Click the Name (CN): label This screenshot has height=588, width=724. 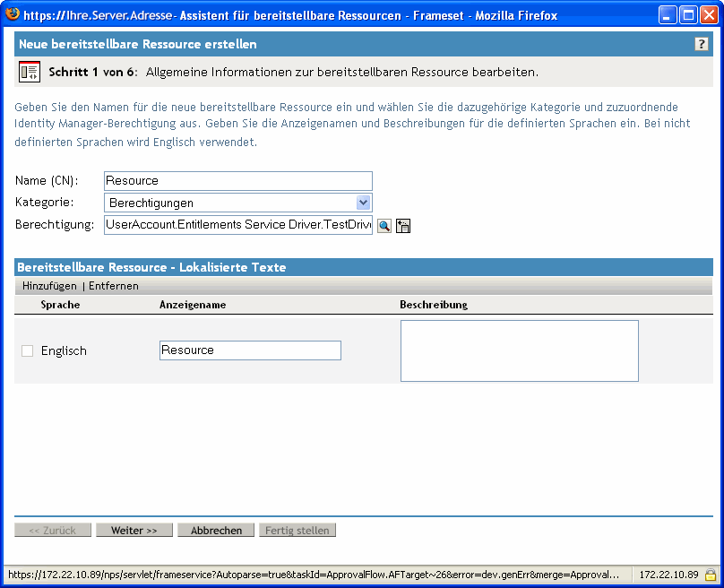47,180
